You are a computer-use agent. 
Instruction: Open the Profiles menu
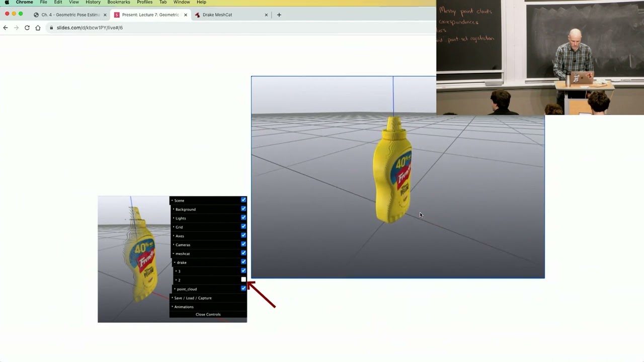[x=144, y=2]
